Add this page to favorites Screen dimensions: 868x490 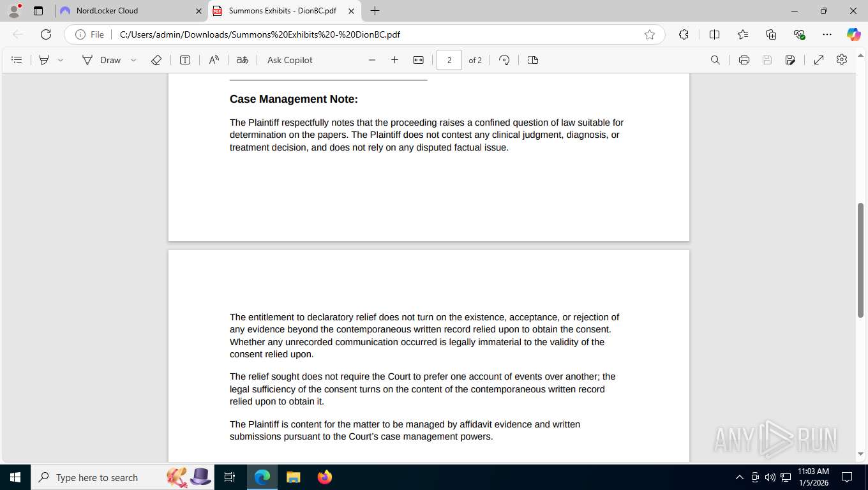(x=650, y=34)
